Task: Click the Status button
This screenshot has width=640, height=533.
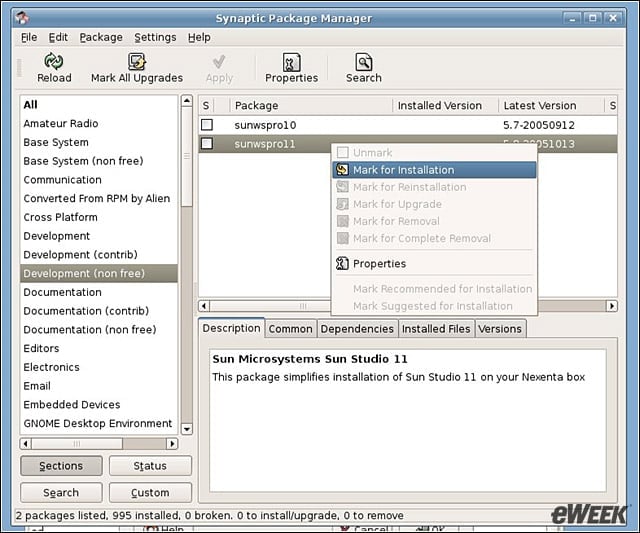Action: point(150,466)
